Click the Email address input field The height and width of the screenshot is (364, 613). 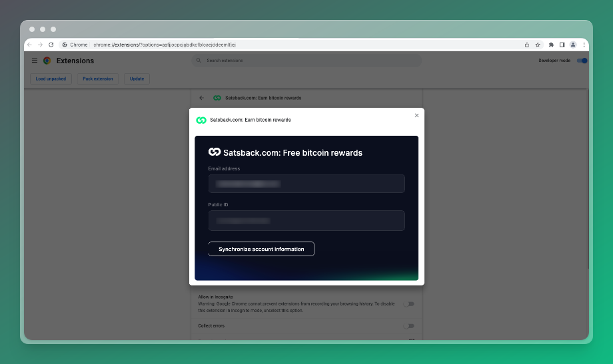[x=306, y=184]
